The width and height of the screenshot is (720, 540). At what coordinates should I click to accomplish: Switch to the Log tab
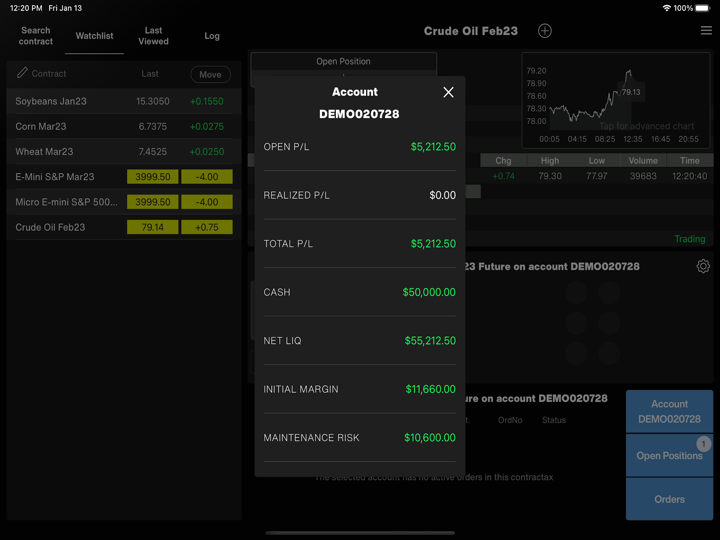pos(212,36)
